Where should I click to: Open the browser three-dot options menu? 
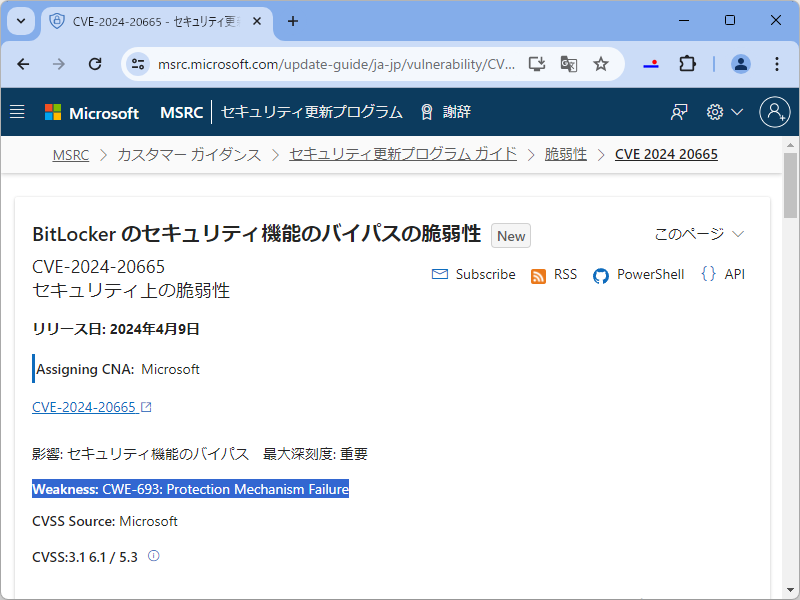[x=777, y=64]
